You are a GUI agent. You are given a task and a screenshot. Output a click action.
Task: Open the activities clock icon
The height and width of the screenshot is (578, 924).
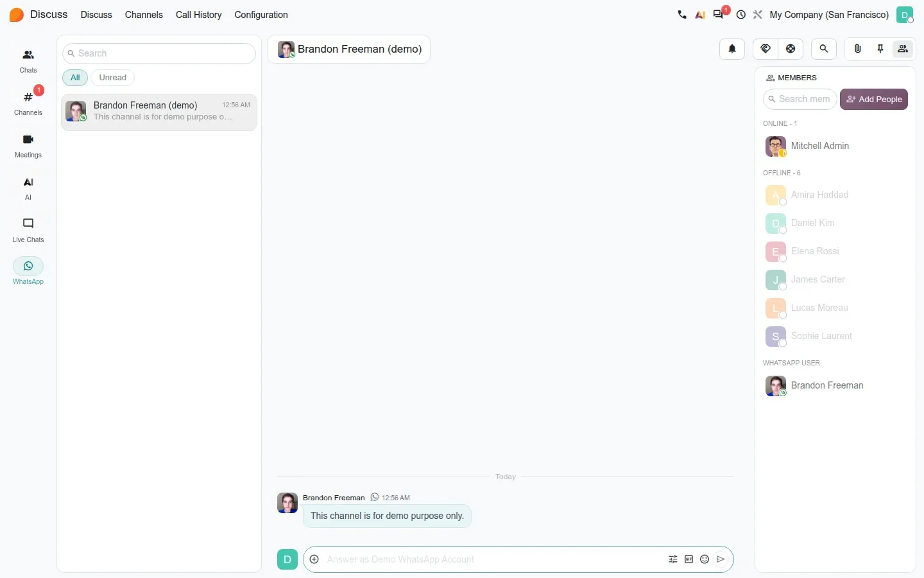(x=741, y=15)
